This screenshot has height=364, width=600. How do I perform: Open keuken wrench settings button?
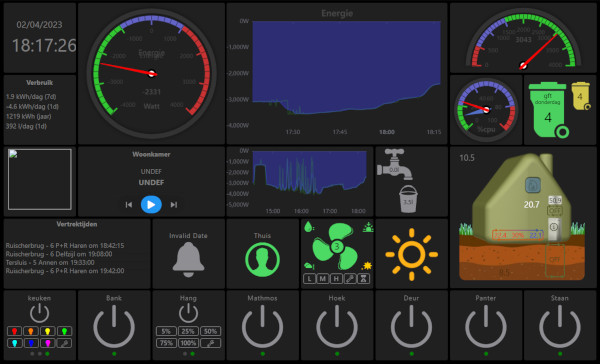pos(64,343)
